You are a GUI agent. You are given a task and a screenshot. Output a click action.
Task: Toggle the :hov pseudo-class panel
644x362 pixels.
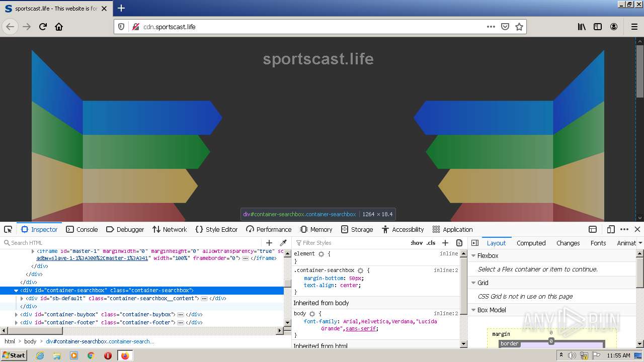point(417,243)
